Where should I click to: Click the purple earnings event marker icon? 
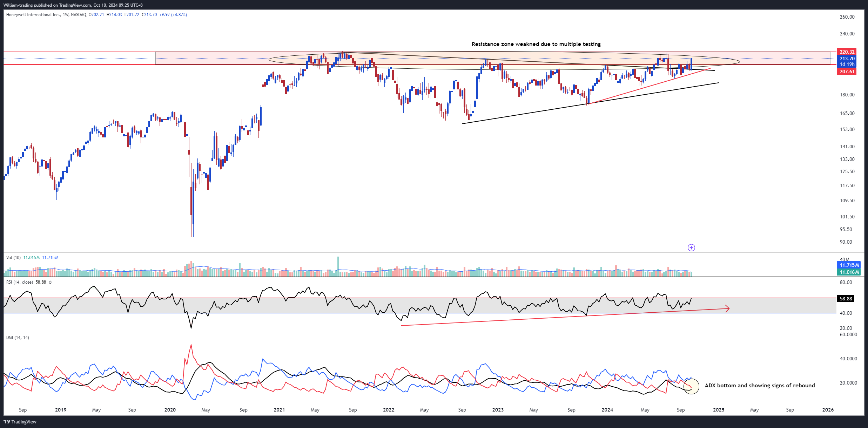tap(691, 248)
